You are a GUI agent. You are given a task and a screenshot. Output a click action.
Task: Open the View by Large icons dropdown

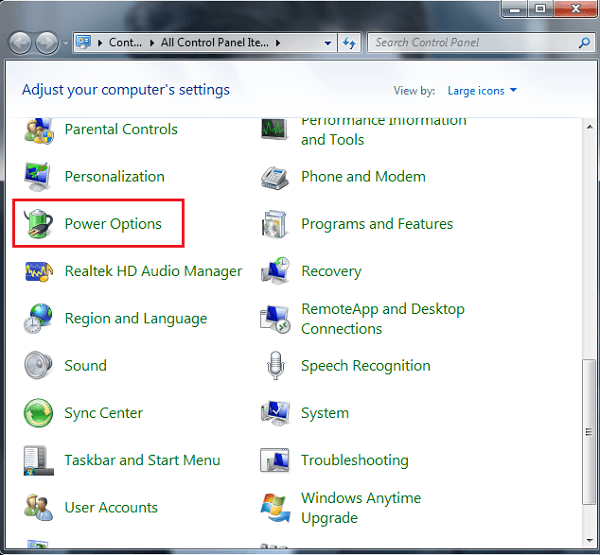click(x=482, y=91)
